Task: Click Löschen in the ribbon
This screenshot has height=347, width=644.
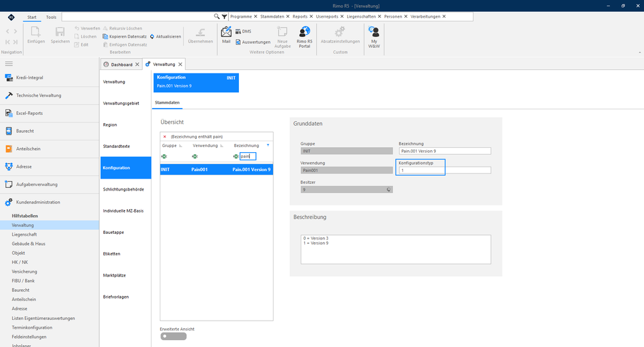Action: pos(86,36)
